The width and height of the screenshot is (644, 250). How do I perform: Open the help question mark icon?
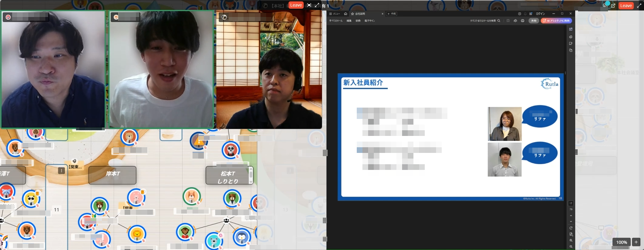click(520, 14)
